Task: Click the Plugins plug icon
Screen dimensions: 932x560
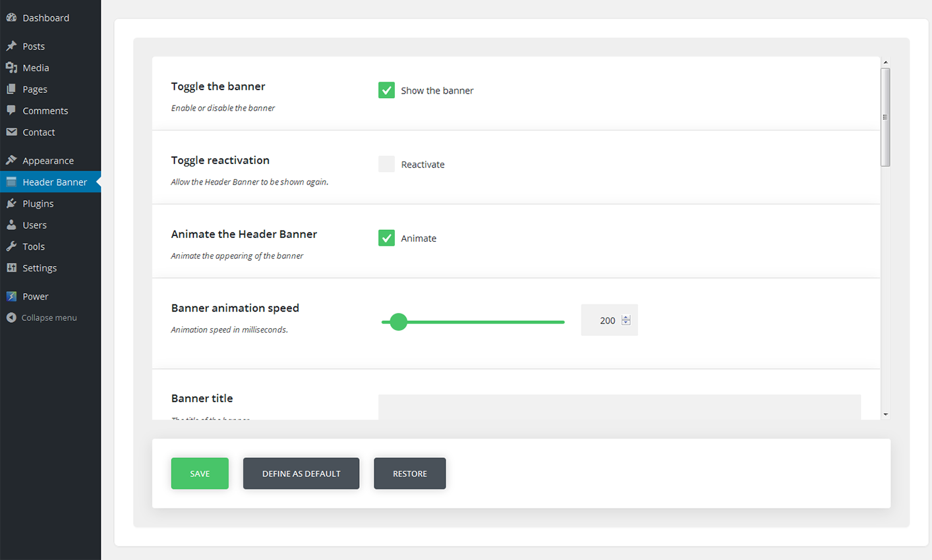Action: click(x=11, y=204)
